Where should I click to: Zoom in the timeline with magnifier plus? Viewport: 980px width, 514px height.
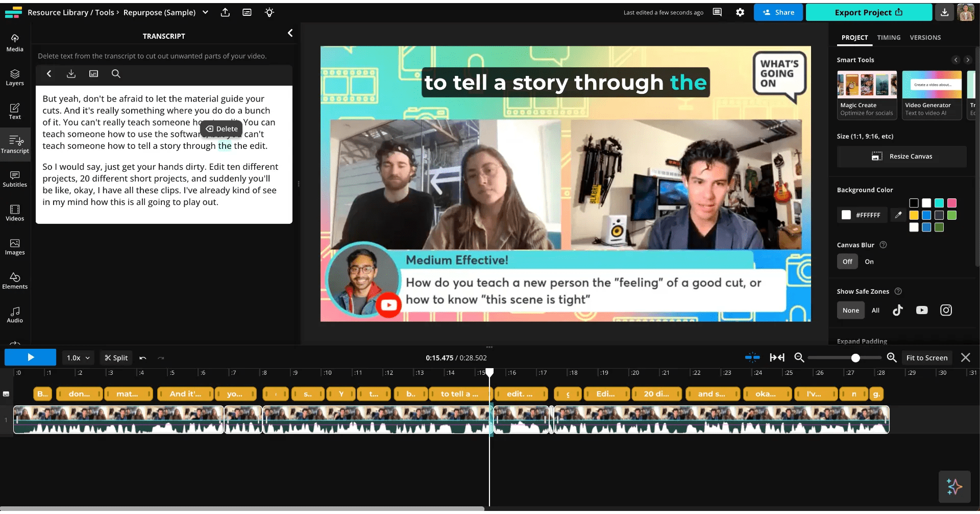[892, 358]
